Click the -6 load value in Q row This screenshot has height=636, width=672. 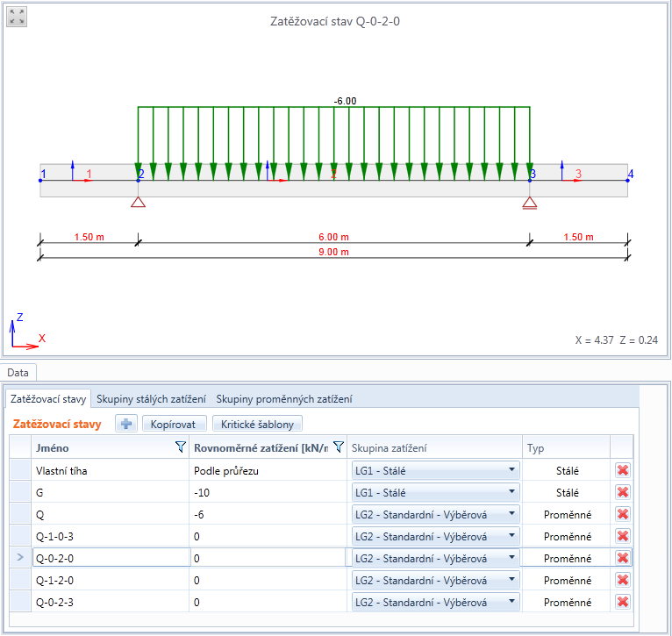point(268,514)
